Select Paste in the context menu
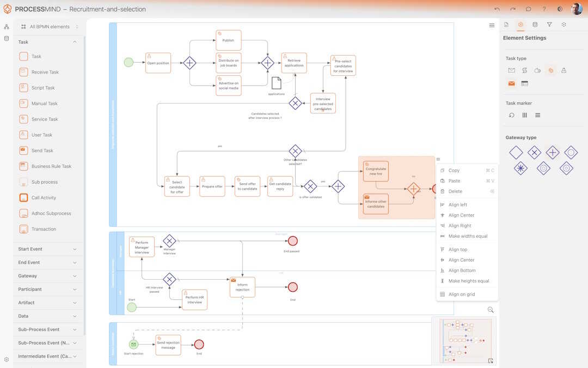This screenshot has width=588, height=368. pyautogui.click(x=454, y=180)
